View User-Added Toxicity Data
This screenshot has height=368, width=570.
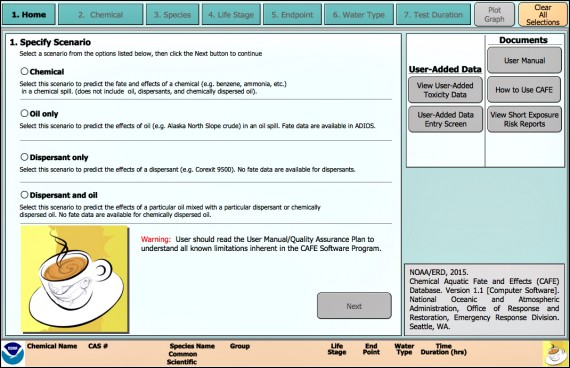[445, 90]
